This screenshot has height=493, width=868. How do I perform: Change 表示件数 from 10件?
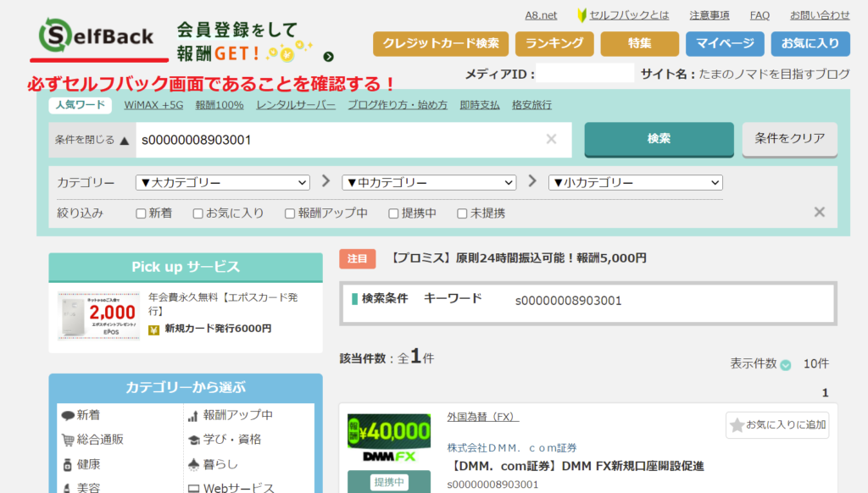[816, 363]
